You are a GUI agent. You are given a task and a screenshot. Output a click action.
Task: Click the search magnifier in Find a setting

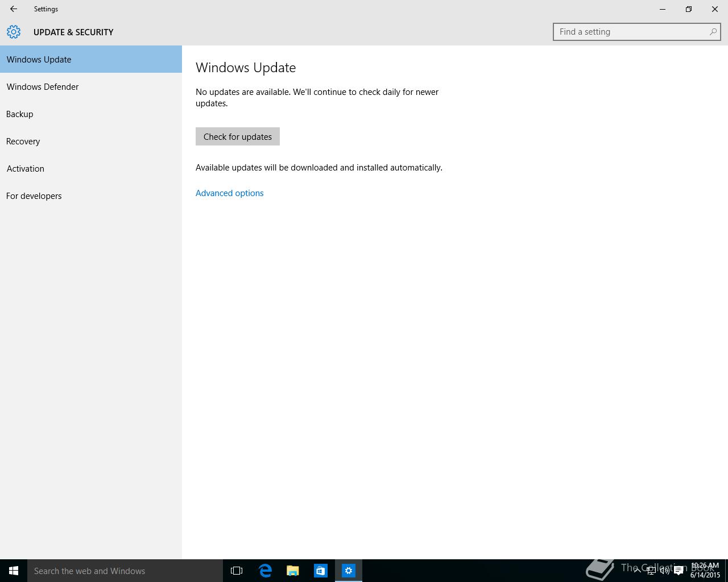pos(713,32)
